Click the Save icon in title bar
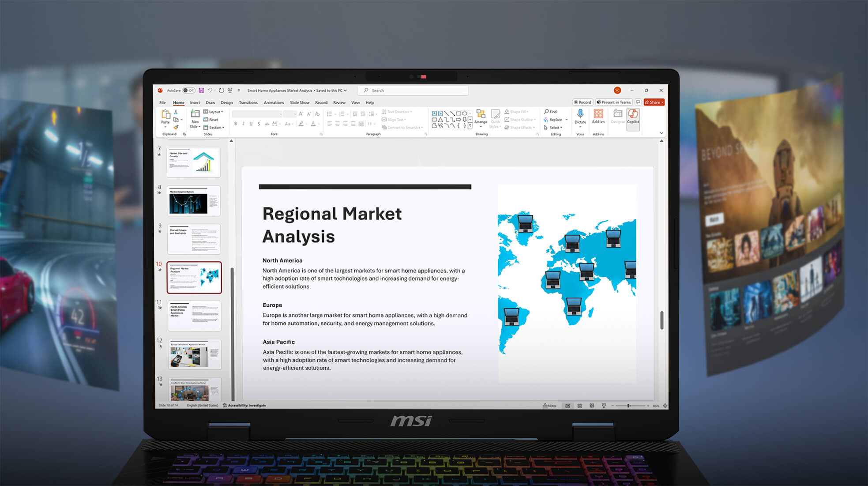 [201, 90]
